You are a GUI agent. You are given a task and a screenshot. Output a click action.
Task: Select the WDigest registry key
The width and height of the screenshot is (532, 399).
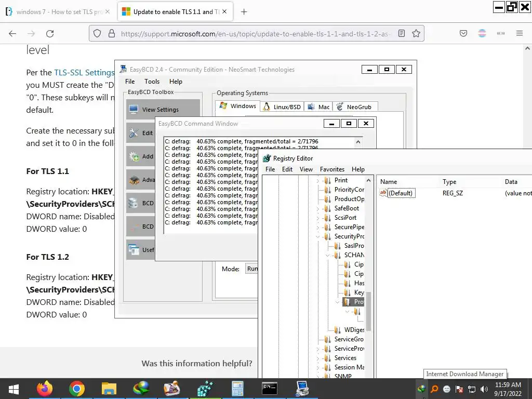(354, 330)
